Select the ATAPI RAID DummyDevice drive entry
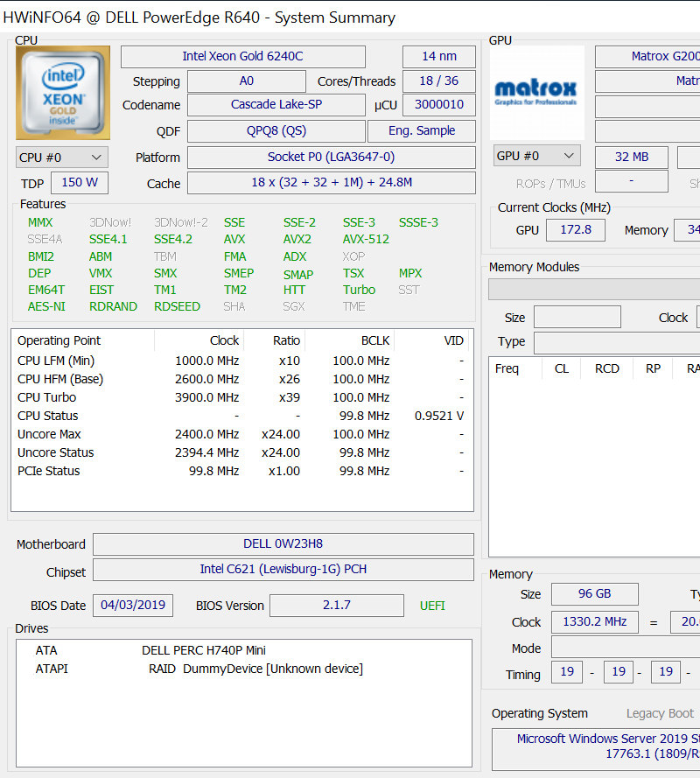The width and height of the screenshot is (700, 778). [x=243, y=669]
